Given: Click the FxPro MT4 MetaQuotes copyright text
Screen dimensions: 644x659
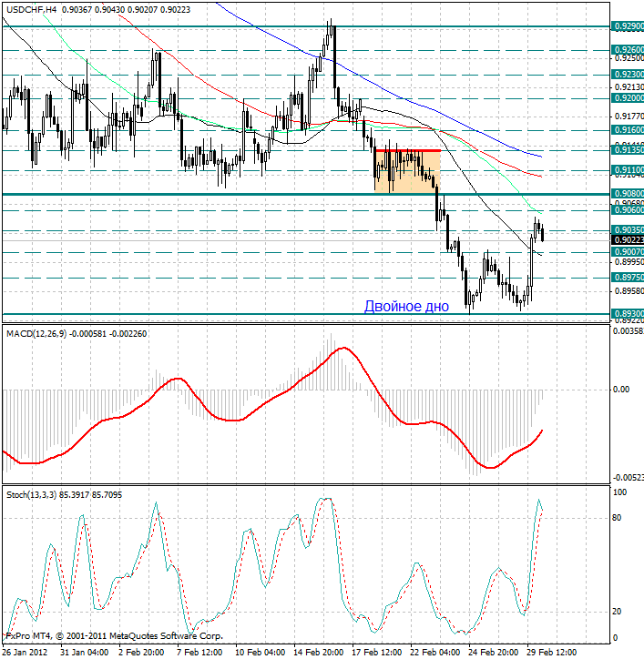Looking at the screenshot, I should click(114, 636).
